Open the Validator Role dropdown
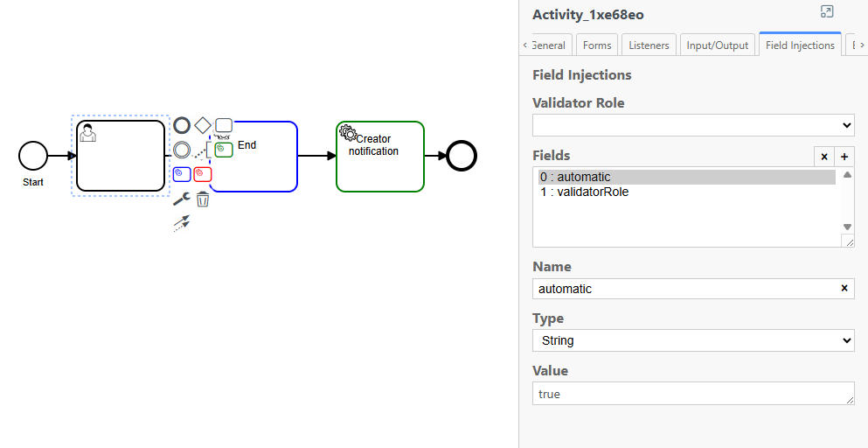This screenshot has width=868, height=448. (693, 125)
